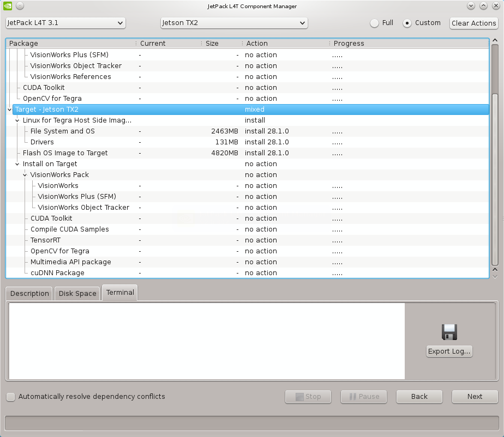504x437 pixels.
Task: Open the JetPack L4T 3.1 version dropdown
Action: click(65, 23)
